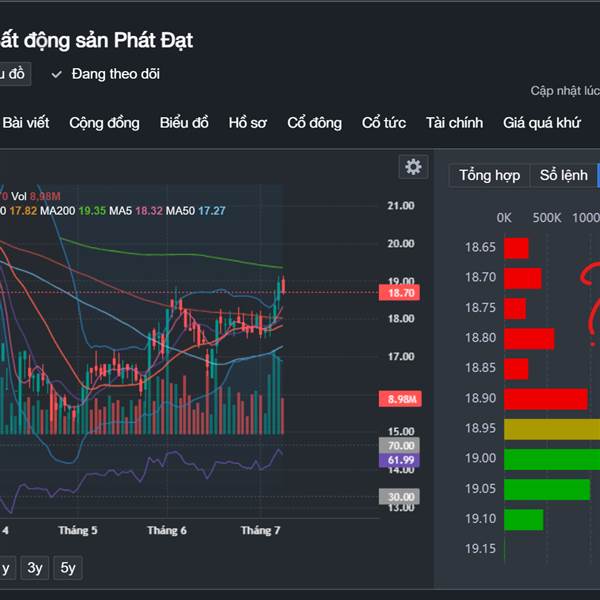Click the red volume bar at 18.65
The width and height of the screenshot is (600, 600).
click(516, 248)
